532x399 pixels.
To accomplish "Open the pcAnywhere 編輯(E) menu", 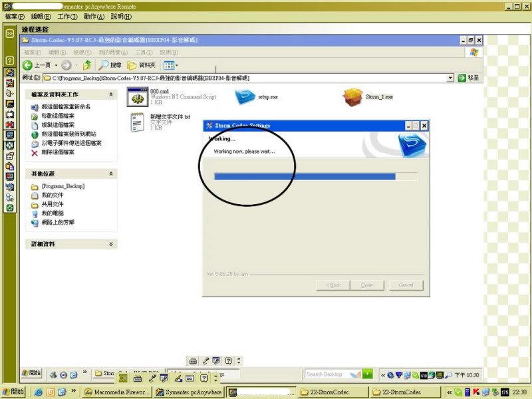I will (x=41, y=17).
